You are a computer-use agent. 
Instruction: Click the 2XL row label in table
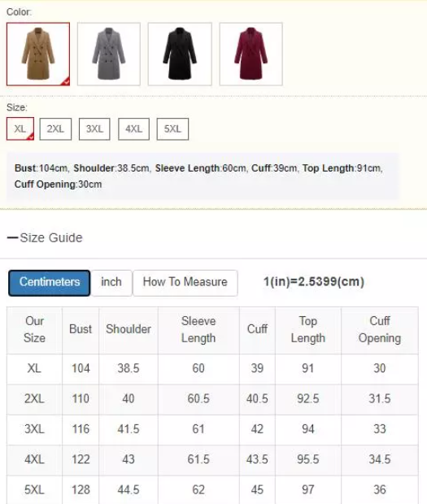34,399
